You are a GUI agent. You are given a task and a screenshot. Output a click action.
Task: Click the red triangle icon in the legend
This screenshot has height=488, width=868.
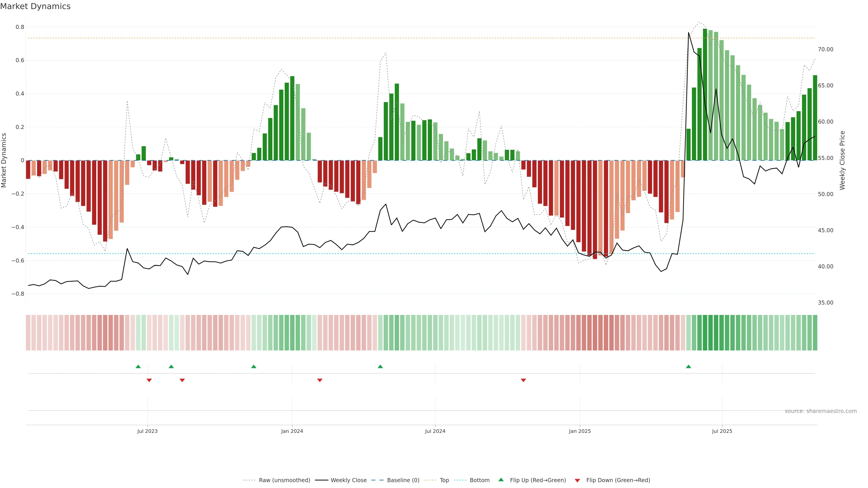tap(577, 480)
